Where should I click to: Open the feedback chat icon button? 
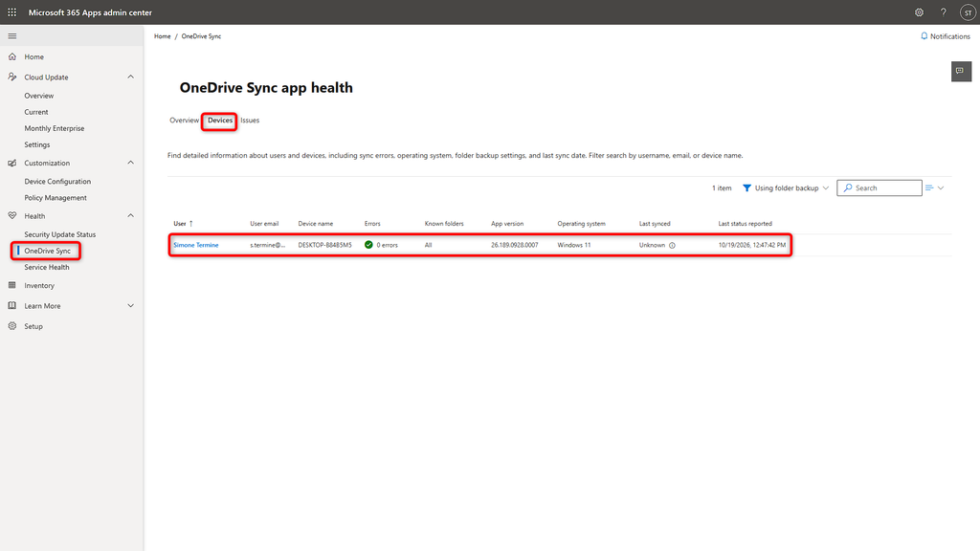click(961, 71)
